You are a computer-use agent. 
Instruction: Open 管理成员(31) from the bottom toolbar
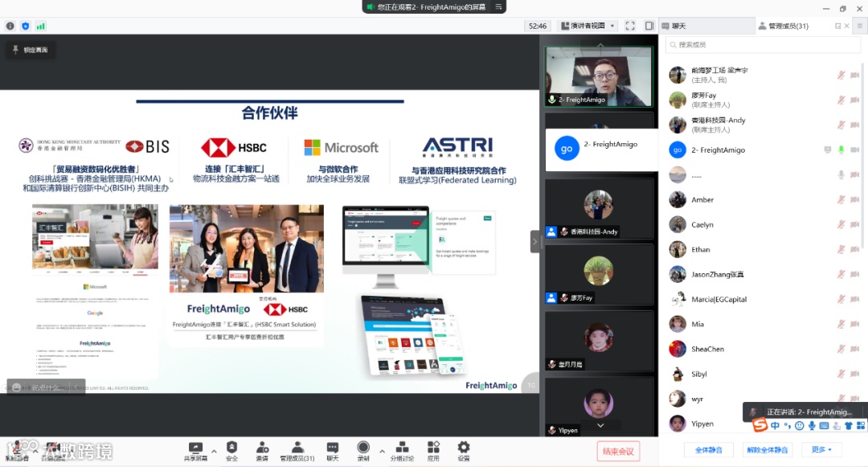tap(297, 452)
